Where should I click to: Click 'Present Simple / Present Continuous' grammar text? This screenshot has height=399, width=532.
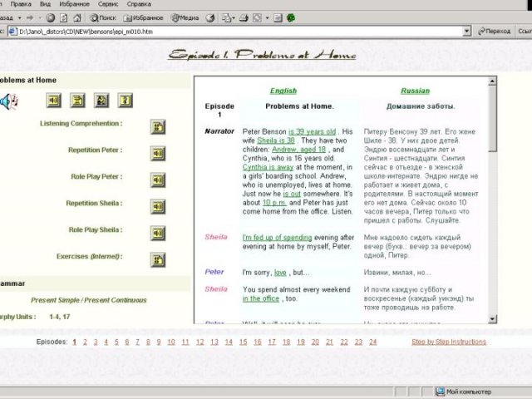(89, 300)
